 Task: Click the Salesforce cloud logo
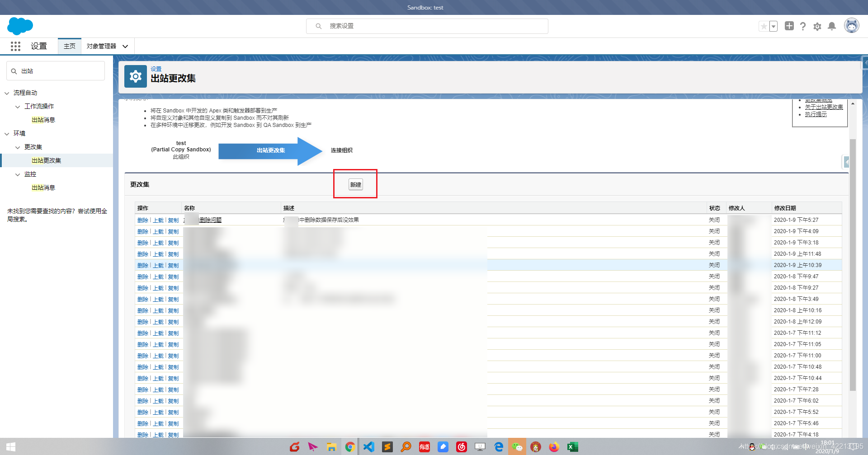click(x=20, y=26)
